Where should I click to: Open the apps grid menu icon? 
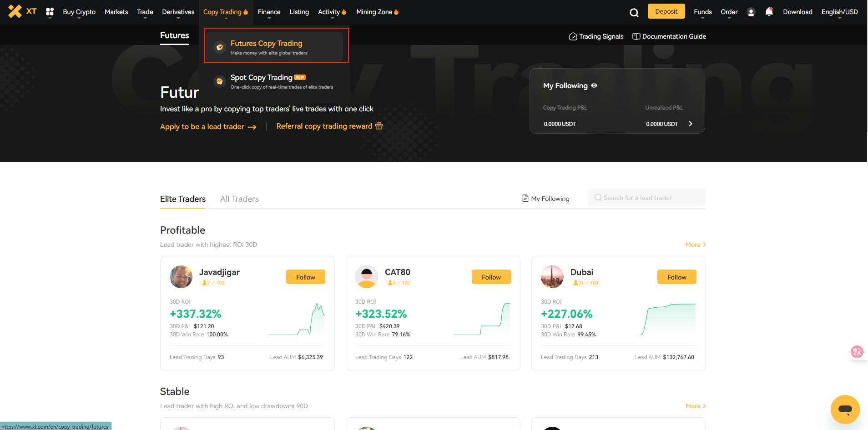pos(50,12)
